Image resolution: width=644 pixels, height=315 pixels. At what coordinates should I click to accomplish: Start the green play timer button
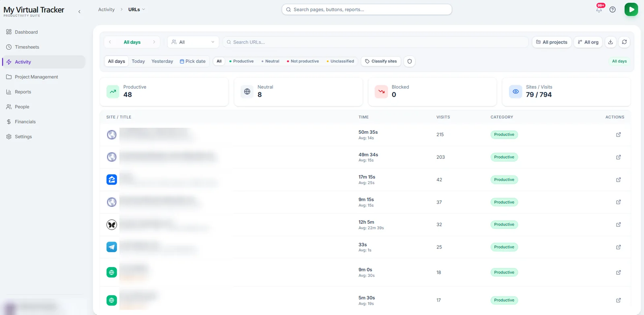click(x=631, y=9)
